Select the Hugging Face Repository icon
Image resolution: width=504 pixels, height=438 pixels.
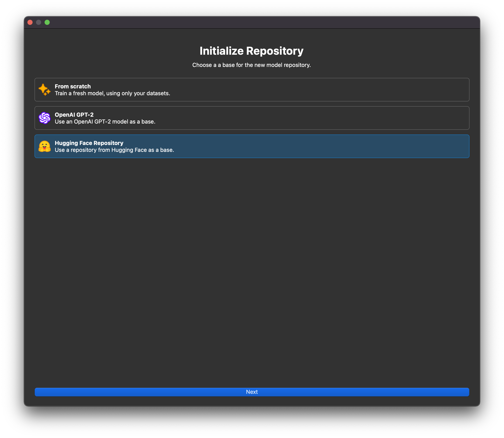45,146
